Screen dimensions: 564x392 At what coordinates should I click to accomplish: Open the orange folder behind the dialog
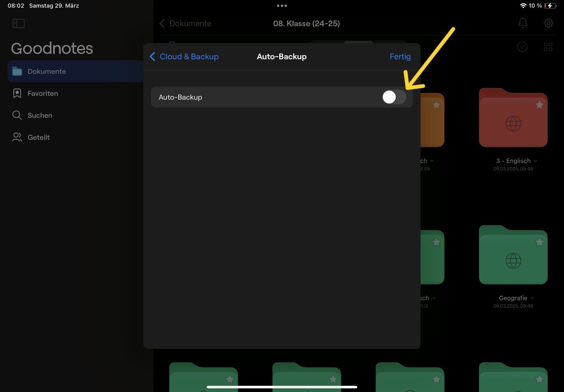tap(433, 119)
